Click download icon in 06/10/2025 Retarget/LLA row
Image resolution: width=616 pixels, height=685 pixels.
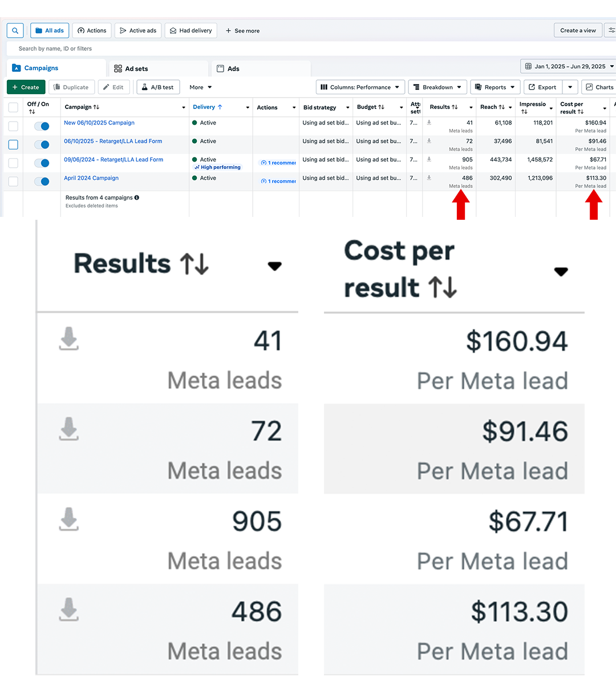click(429, 141)
